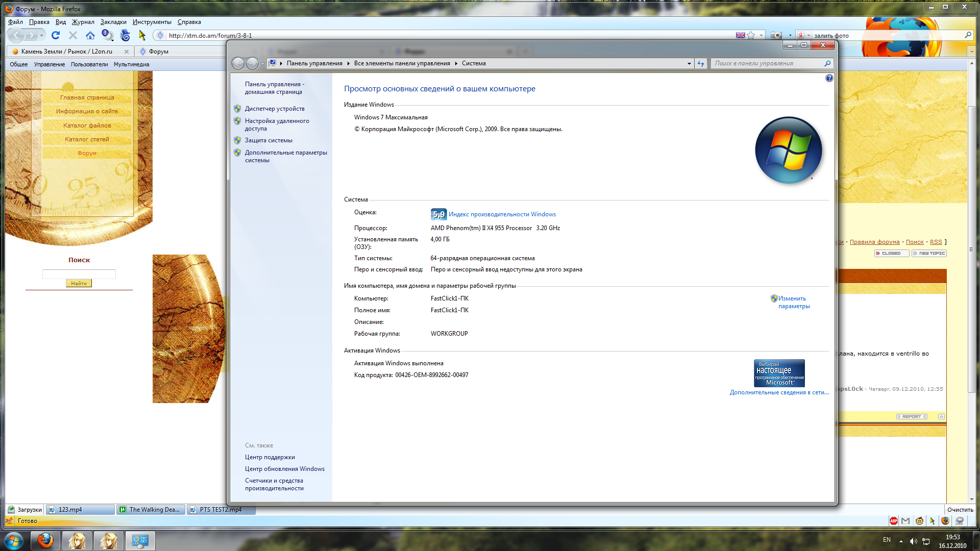Open the Закладки menu
This screenshot has height=551, width=980.
[113, 22]
